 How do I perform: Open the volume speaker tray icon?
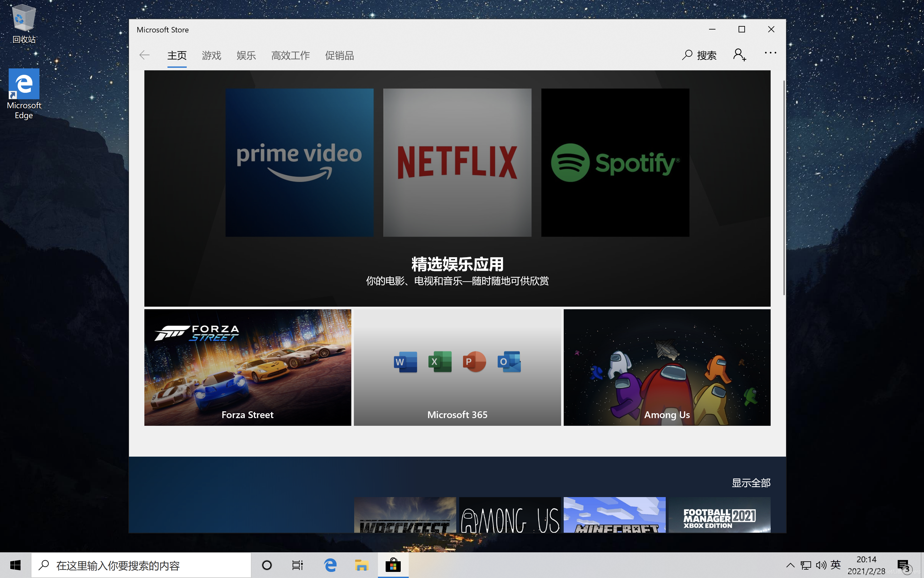[821, 565]
